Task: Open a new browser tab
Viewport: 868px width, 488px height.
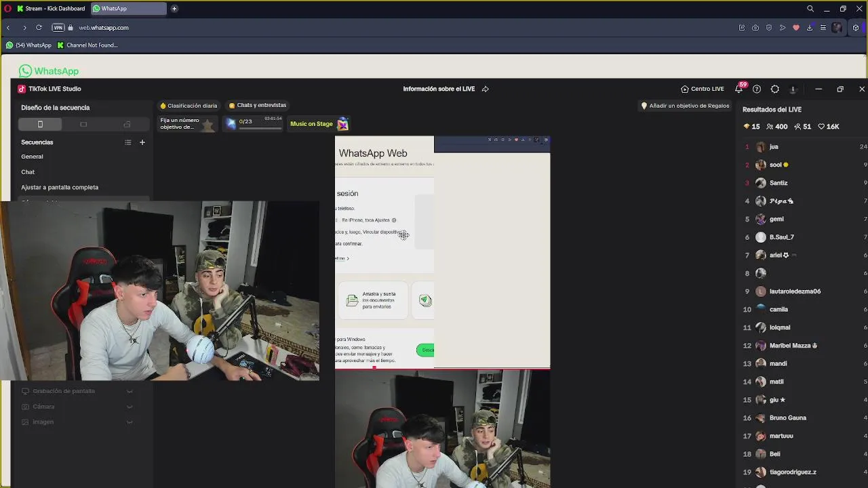Action: tap(174, 9)
